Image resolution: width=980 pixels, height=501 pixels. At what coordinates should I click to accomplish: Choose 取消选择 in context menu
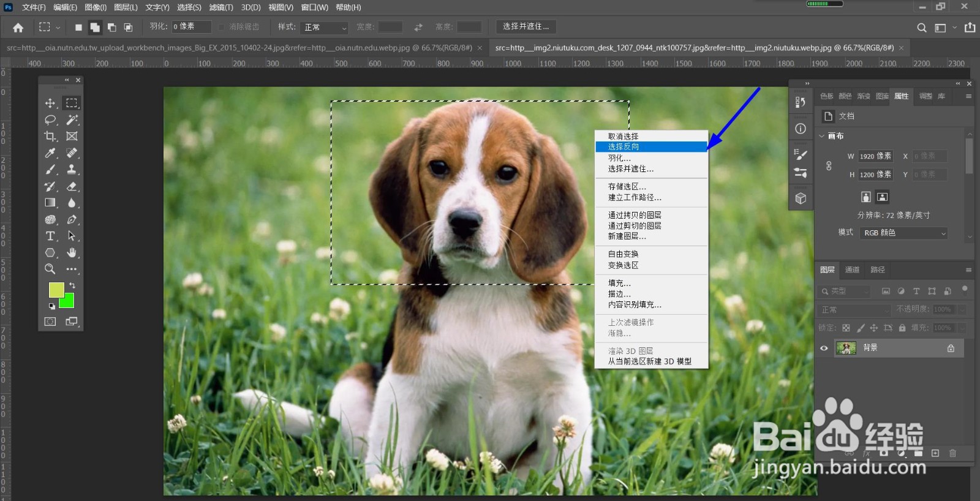pos(651,136)
